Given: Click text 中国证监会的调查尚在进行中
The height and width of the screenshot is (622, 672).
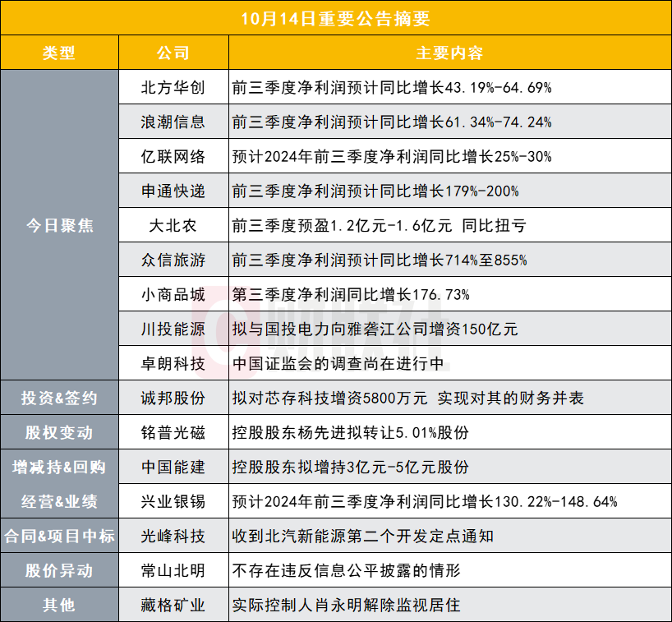Looking at the screenshot, I should click(x=338, y=363).
